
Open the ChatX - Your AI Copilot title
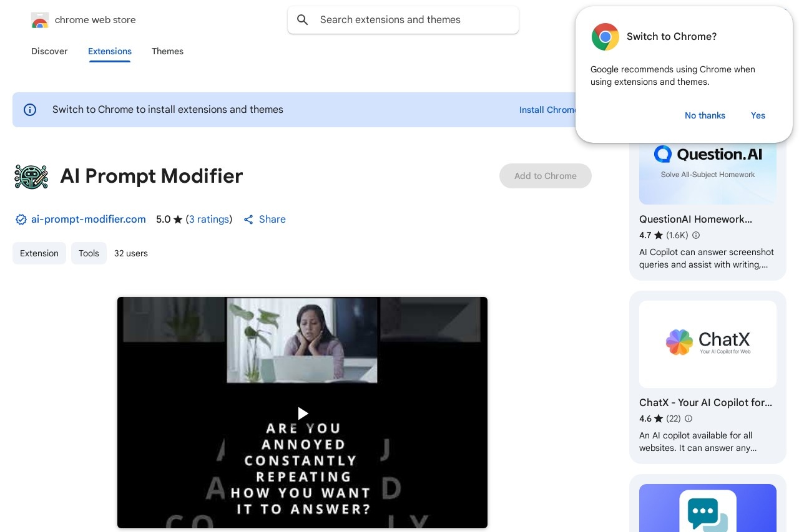705,402
